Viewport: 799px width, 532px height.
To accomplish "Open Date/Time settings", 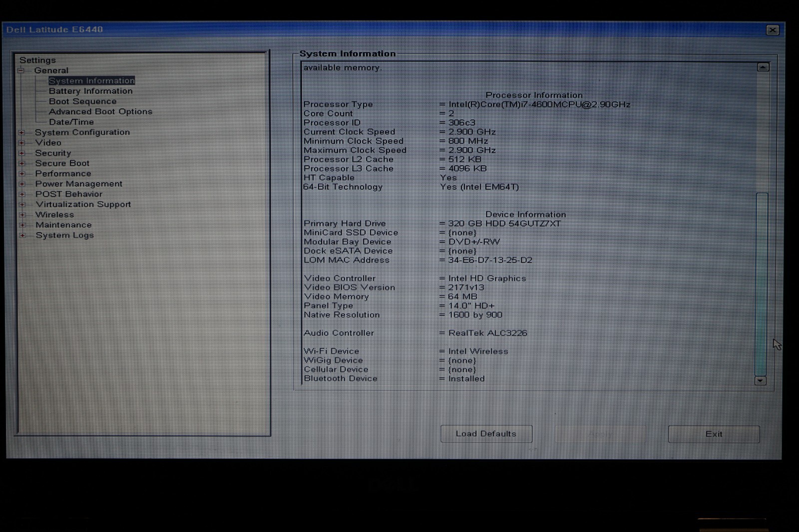I will coord(71,122).
